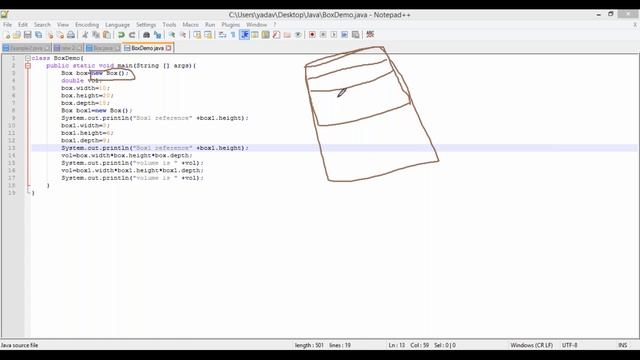Toggle synchronized horizontal scrolling
This screenshot has width=640, height=360.
[x=208, y=35]
